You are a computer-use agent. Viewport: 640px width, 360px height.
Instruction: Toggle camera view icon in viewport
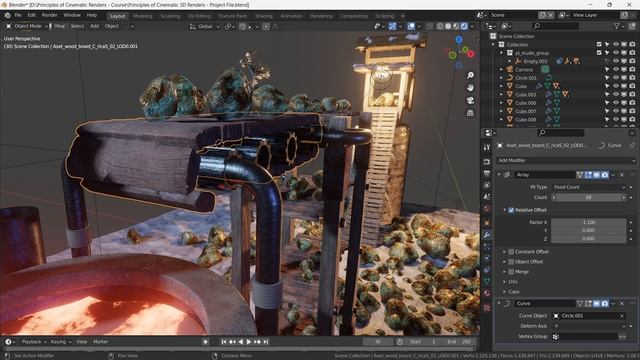click(x=470, y=100)
